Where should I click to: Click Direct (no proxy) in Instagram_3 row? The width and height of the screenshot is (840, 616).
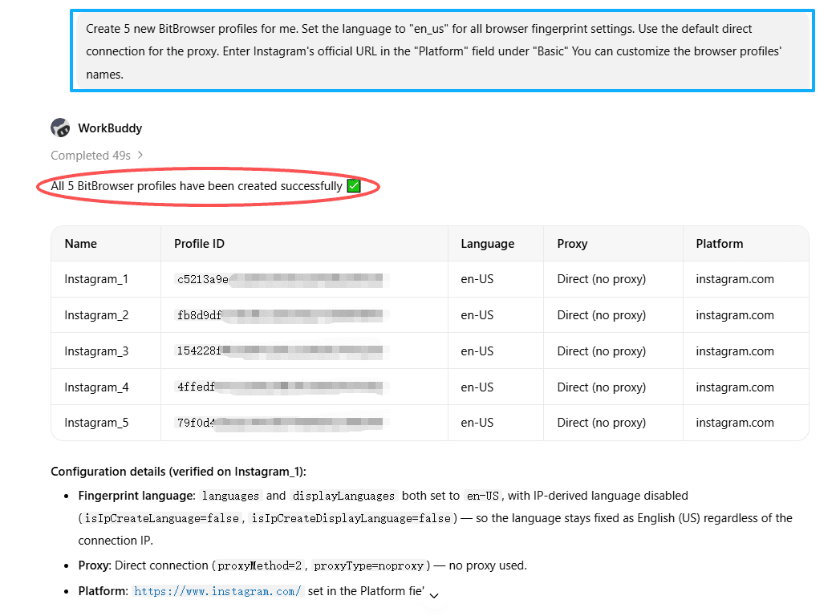pos(602,351)
